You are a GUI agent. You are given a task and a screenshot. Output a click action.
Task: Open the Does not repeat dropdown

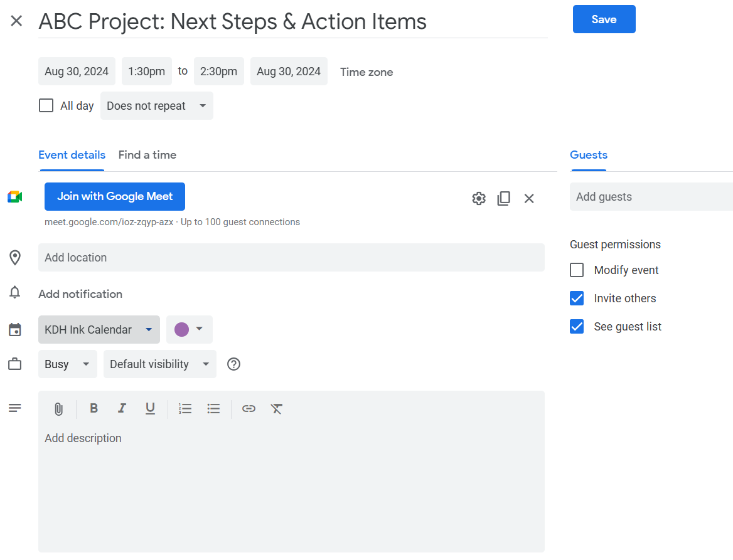(156, 106)
